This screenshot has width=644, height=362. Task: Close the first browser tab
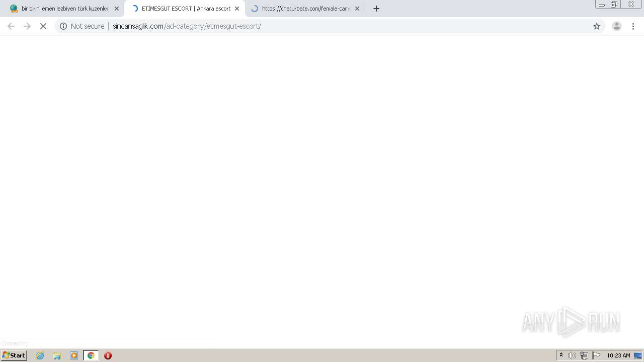pos(117,9)
